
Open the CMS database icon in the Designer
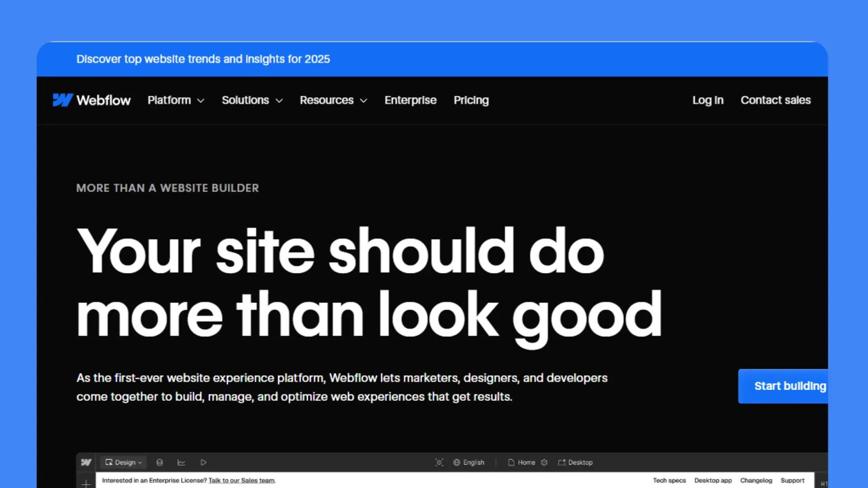coord(160,462)
